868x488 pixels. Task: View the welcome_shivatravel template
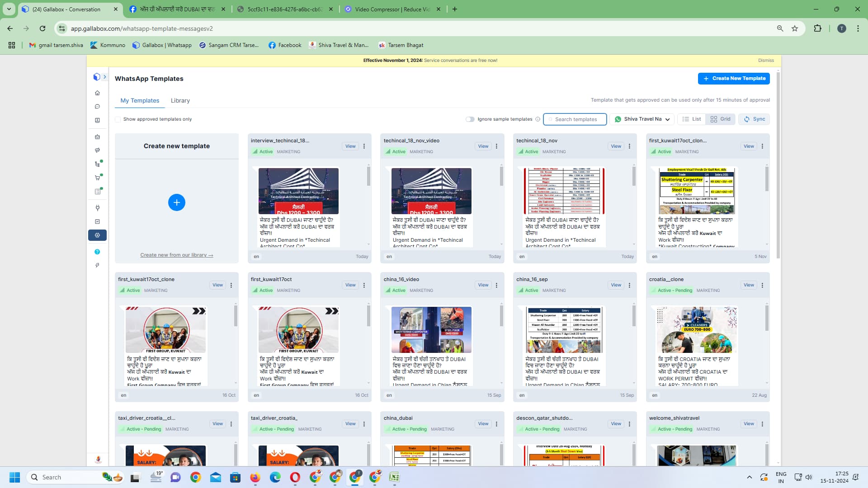coord(749,424)
